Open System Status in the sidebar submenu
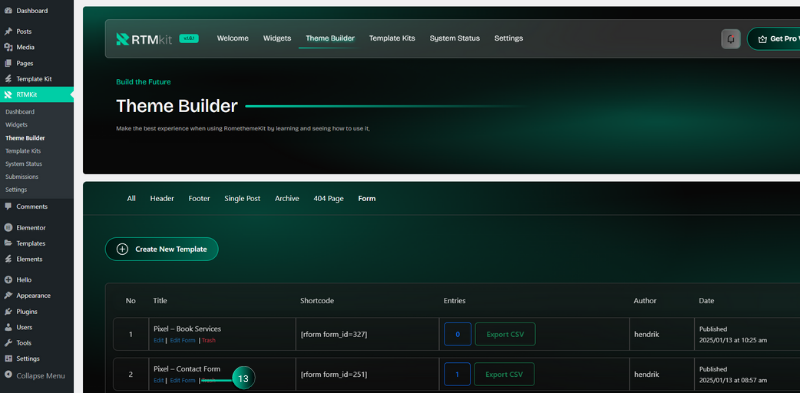800x393 pixels. [23, 164]
